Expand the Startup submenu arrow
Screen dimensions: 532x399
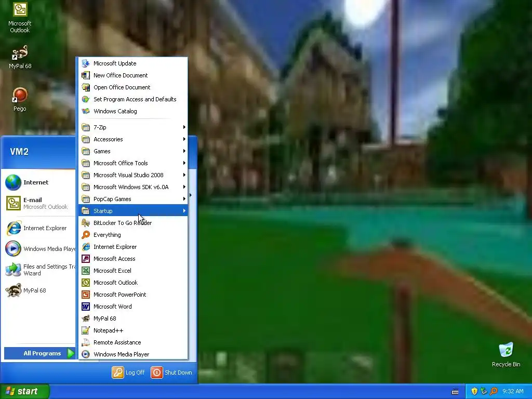[x=184, y=211]
